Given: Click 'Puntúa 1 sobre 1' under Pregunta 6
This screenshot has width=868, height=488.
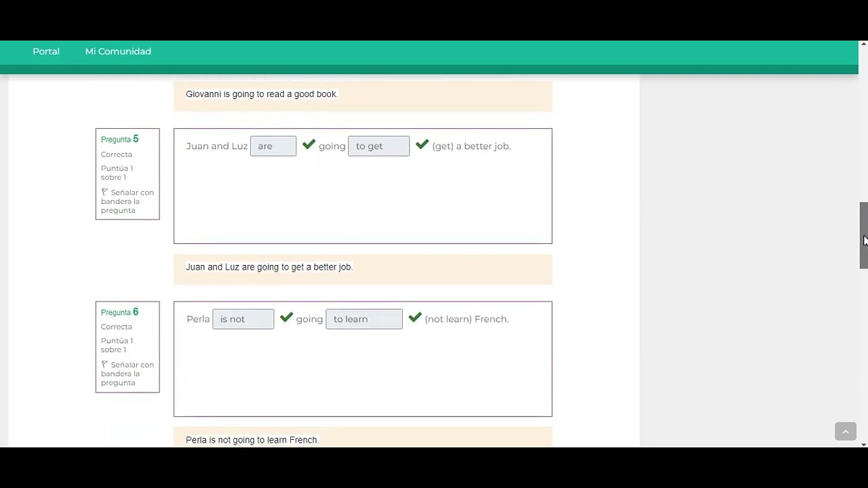Looking at the screenshot, I should point(117,345).
